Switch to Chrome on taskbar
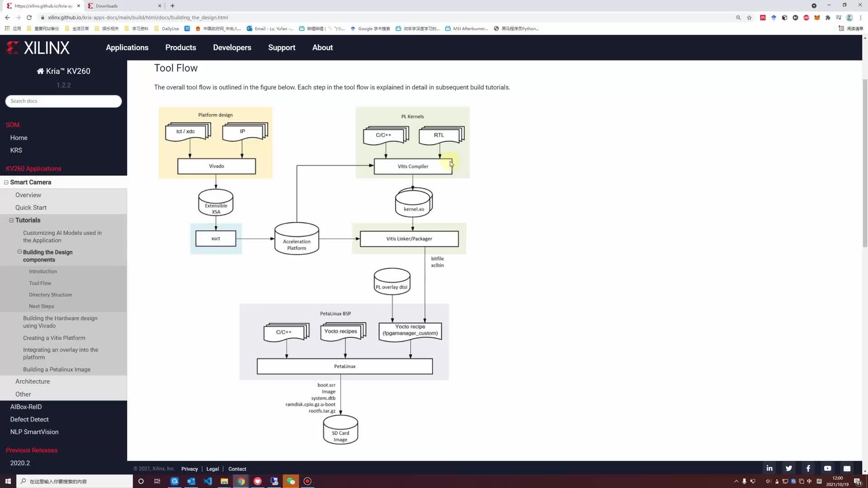 click(x=241, y=481)
